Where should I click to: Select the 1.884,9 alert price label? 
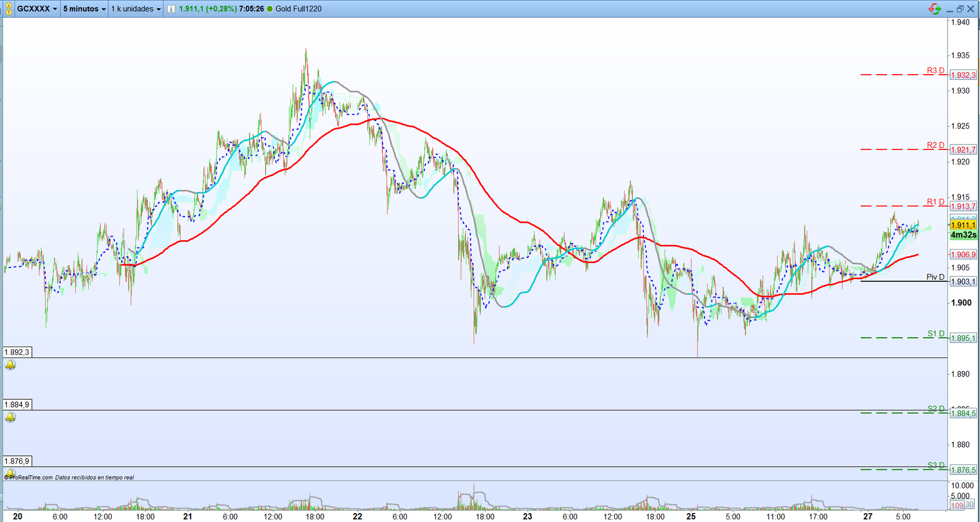(17, 405)
